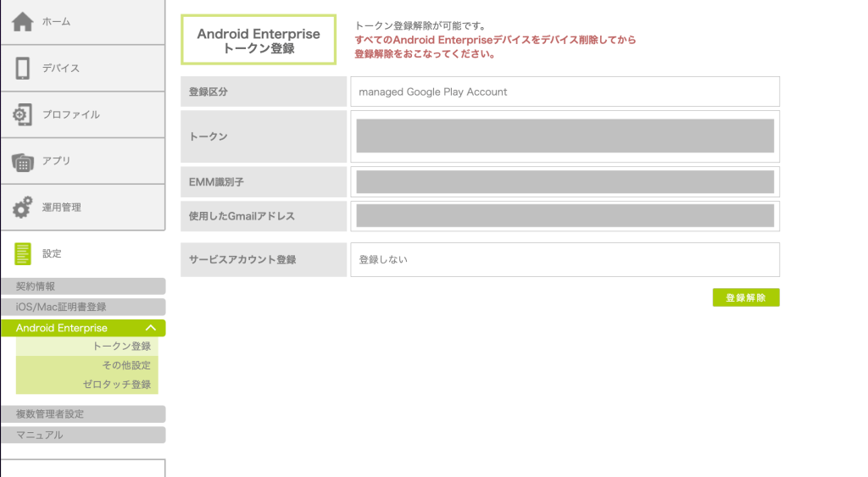The width and height of the screenshot is (868, 477).
Task: Click the Home house icon
Action: point(23,21)
